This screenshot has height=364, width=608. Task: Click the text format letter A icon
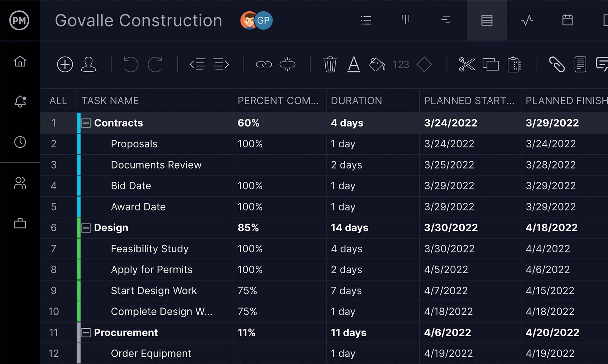[x=354, y=65]
